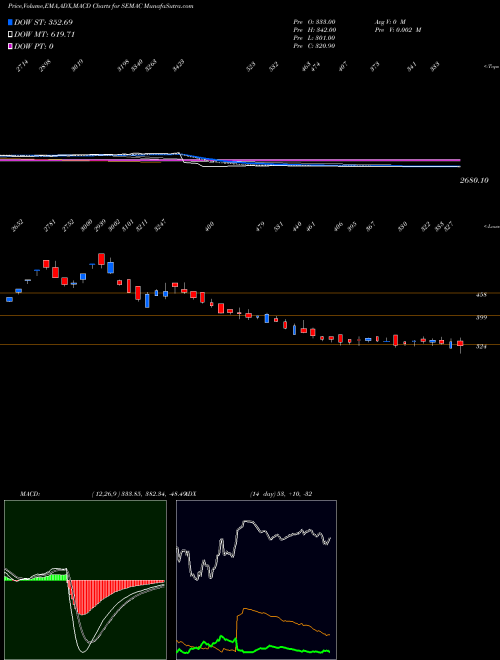Click the 3423 top-value label
Image resolution: width=500 pixels, height=660 pixels.
click(178, 67)
